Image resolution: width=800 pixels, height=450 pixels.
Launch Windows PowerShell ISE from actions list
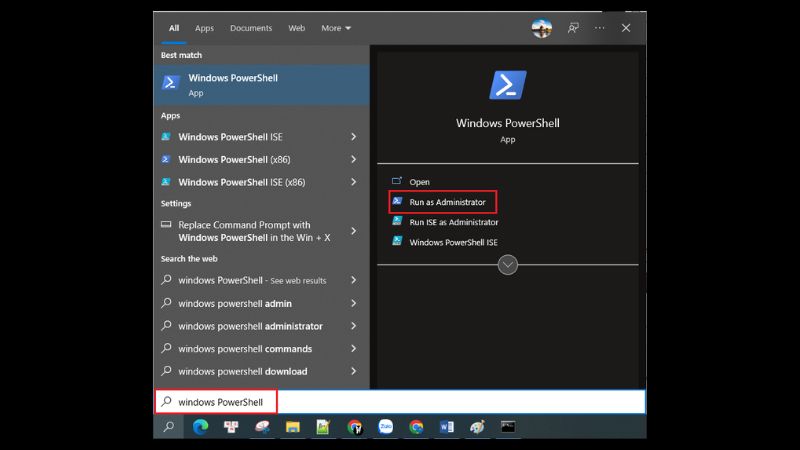tap(452, 242)
